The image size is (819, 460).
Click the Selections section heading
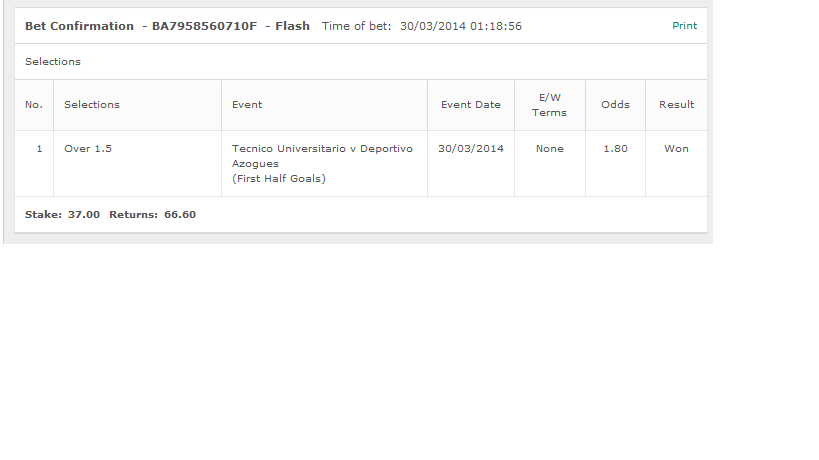53,62
